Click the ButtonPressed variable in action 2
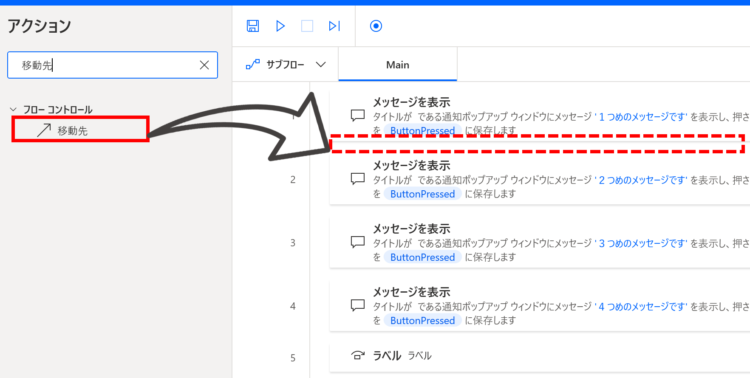Image resolution: width=750 pixels, height=378 pixels. click(423, 194)
